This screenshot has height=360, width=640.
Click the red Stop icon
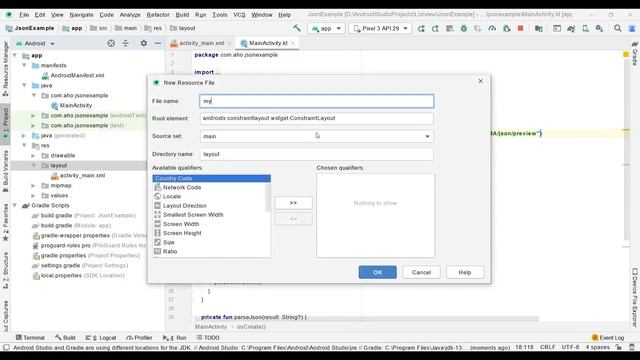click(520, 28)
